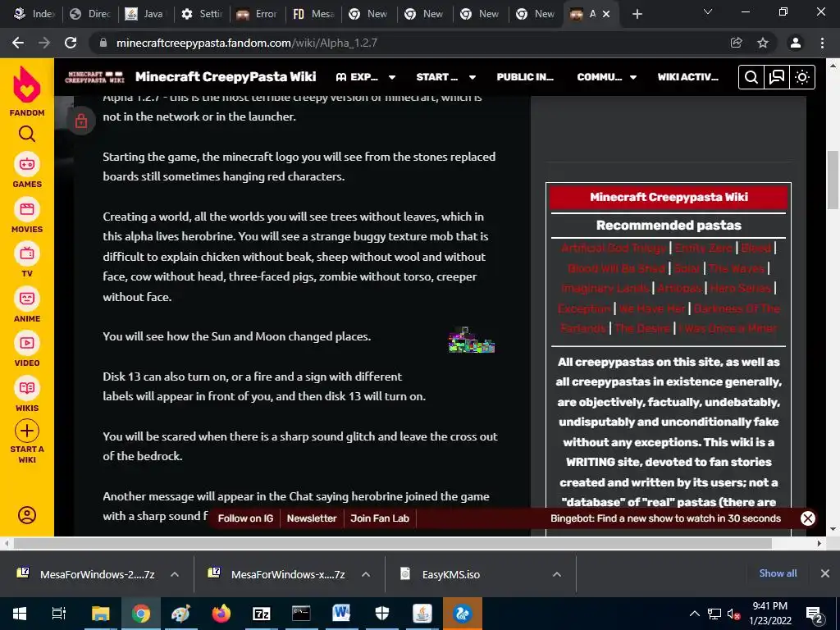The image size is (840, 630).
Task: Show hidden system tray icons
Action: click(694, 614)
